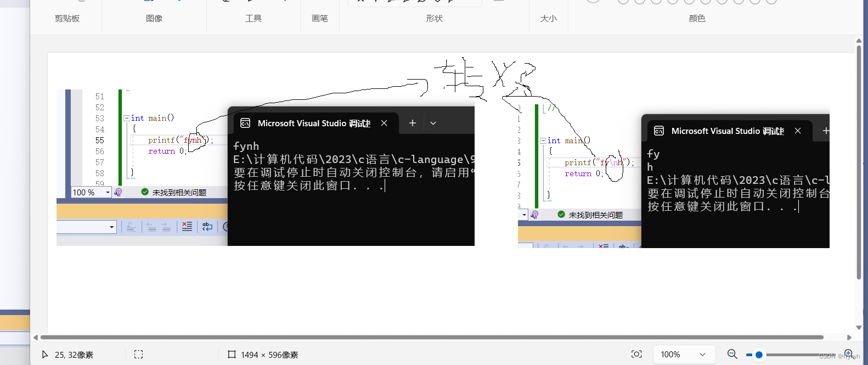Image resolution: width=868 pixels, height=365 pixels.
Task: Click the horizontal scrollbar thumb under the canvas
Action: pos(432,337)
